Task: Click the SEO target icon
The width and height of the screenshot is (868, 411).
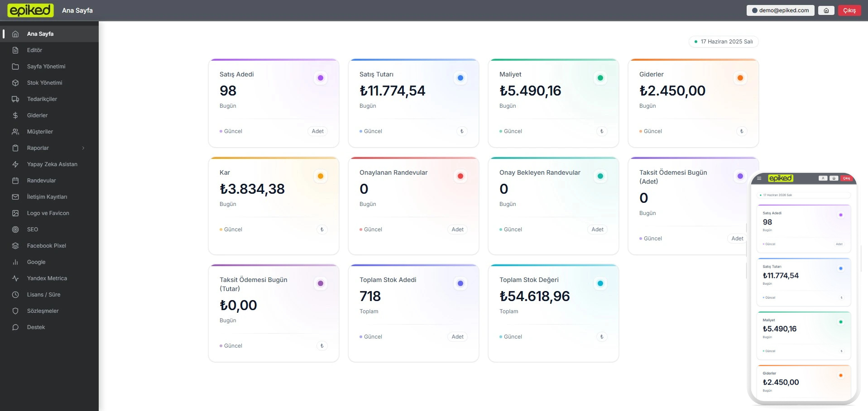Action: coord(15,229)
